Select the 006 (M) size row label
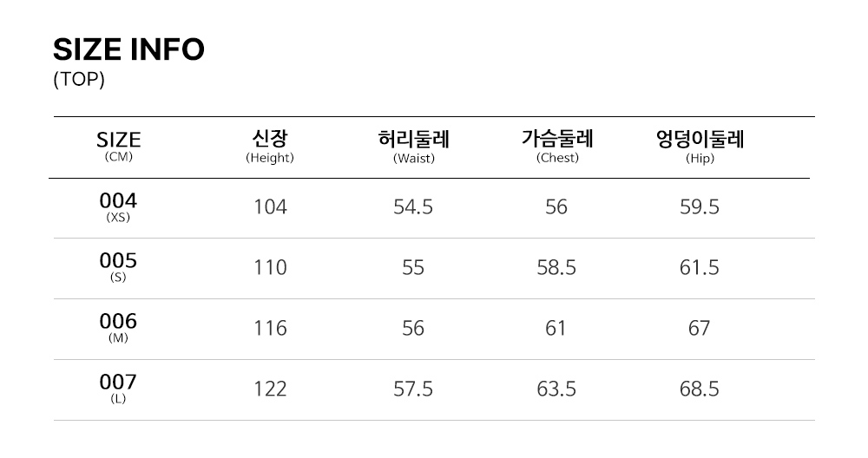 (118, 328)
